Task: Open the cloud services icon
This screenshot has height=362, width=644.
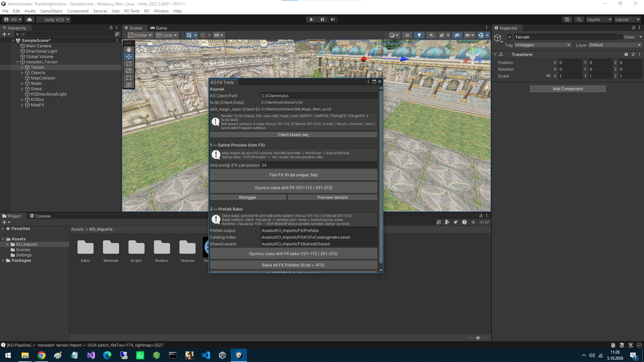Action: (x=30, y=19)
